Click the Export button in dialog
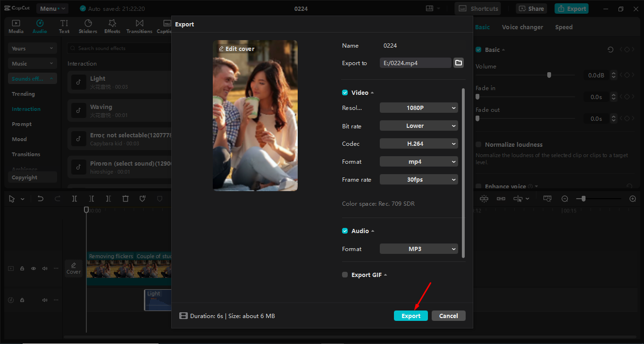Image resolution: width=644 pixels, height=344 pixels. (411, 316)
